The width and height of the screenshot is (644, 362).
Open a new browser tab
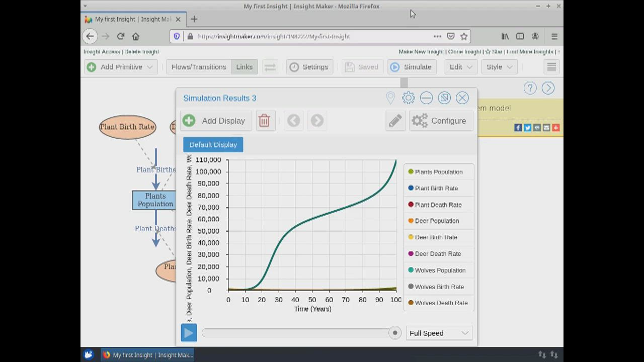pos(194,19)
